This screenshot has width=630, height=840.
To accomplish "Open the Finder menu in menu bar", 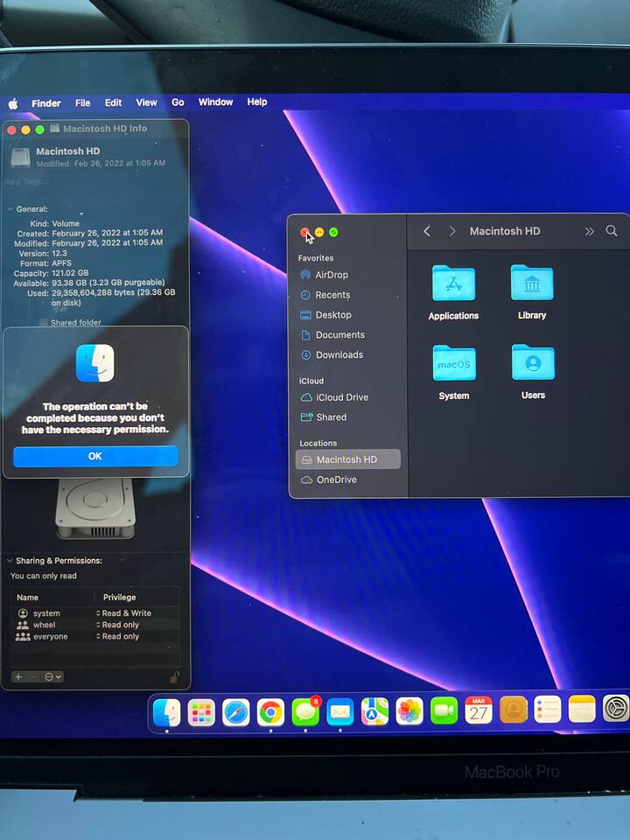I will 46,103.
